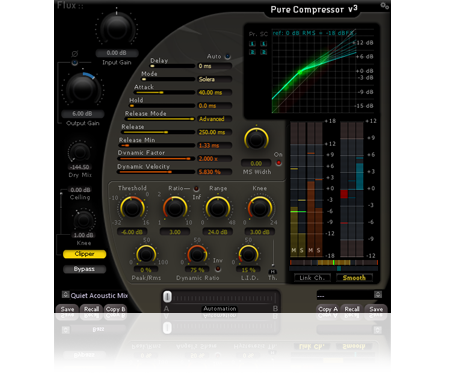Click the Input Gain knob
This screenshot has width=455, height=390.
pyautogui.click(x=116, y=29)
